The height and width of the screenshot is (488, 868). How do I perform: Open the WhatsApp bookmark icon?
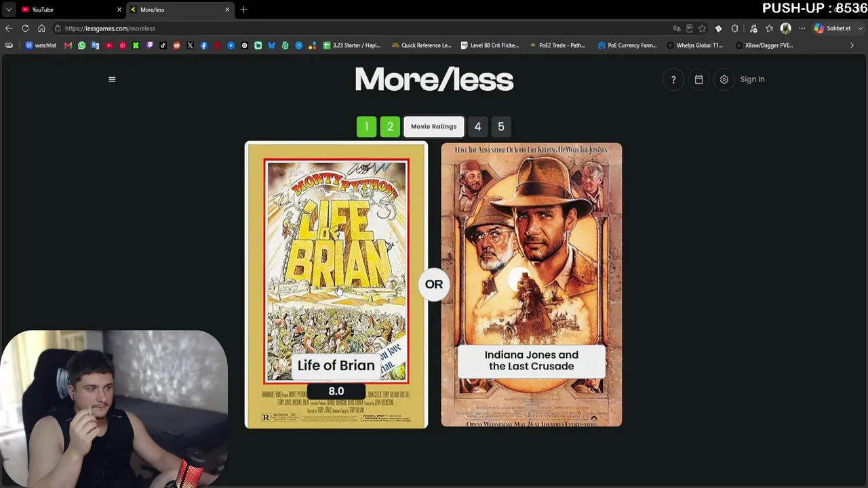[x=81, y=45]
